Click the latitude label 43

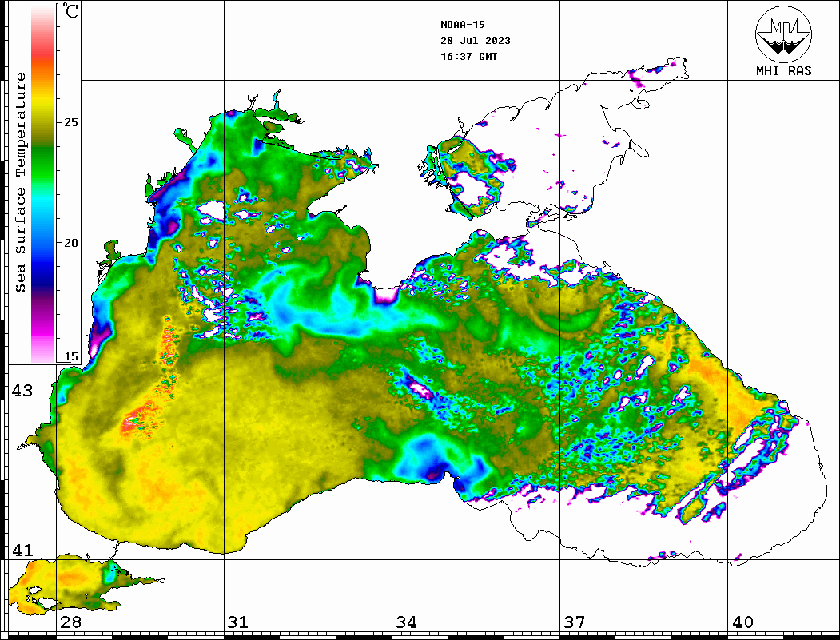point(22,391)
